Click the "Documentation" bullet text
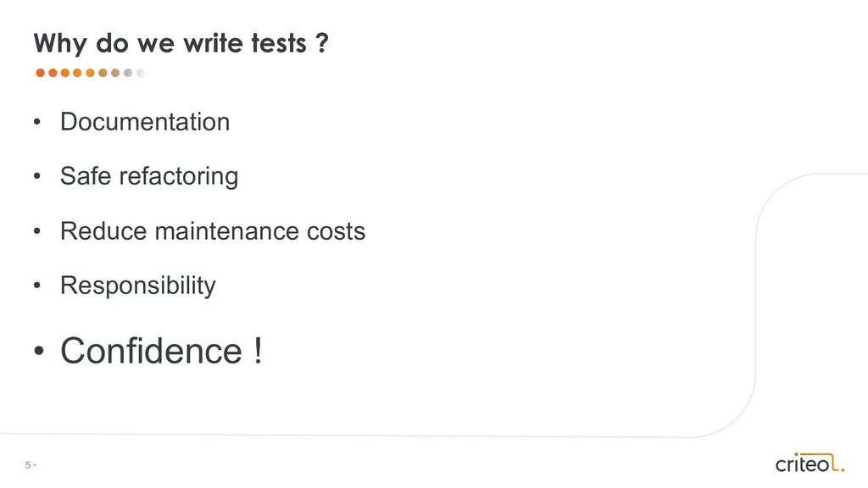 pyautogui.click(x=145, y=122)
